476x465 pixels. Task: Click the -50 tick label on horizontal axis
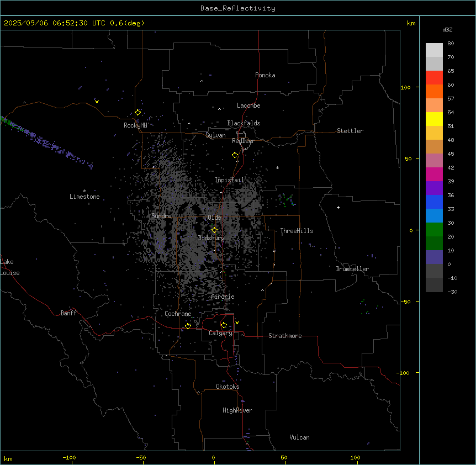(141, 457)
